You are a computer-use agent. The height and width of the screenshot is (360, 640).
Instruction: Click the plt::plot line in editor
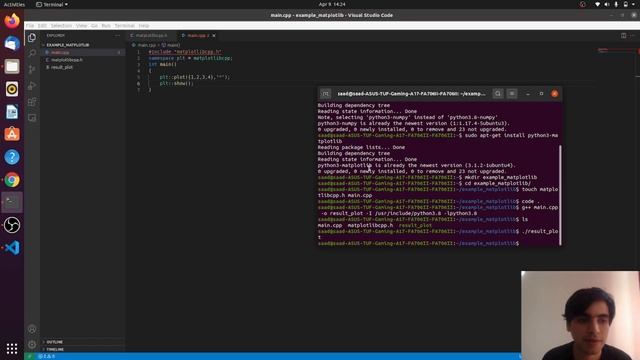coord(195,77)
